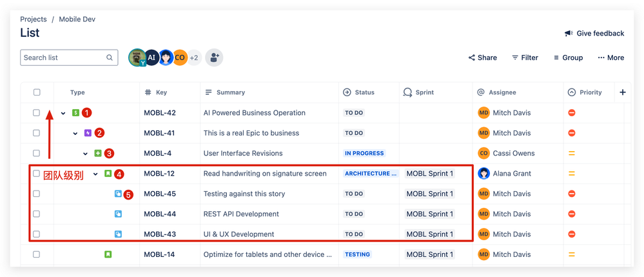
Task: Click the add people icon button
Action: (x=214, y=57)
